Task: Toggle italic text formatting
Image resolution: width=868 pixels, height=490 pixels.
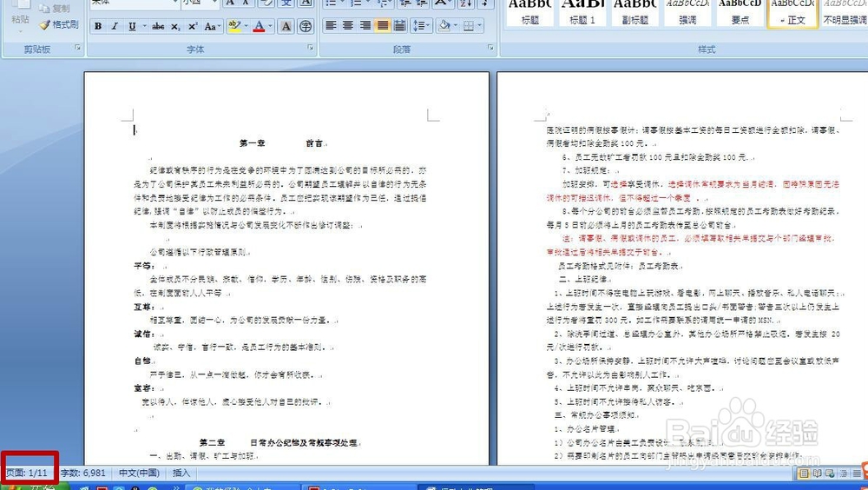Action: click(115, 26)
